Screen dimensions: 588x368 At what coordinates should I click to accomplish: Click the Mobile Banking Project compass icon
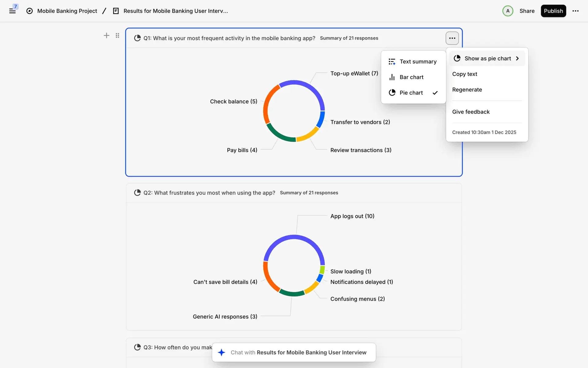click(29, 11)
